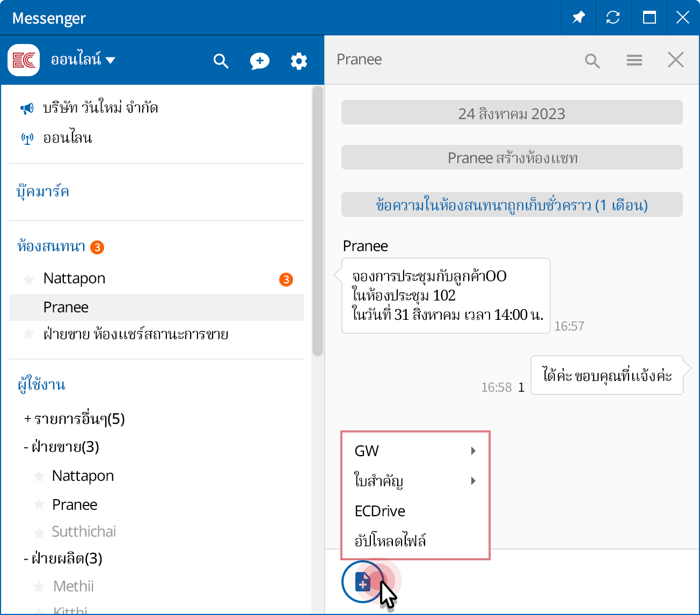Click the pin window icon
700x615 pixels.
click(578, 18)
